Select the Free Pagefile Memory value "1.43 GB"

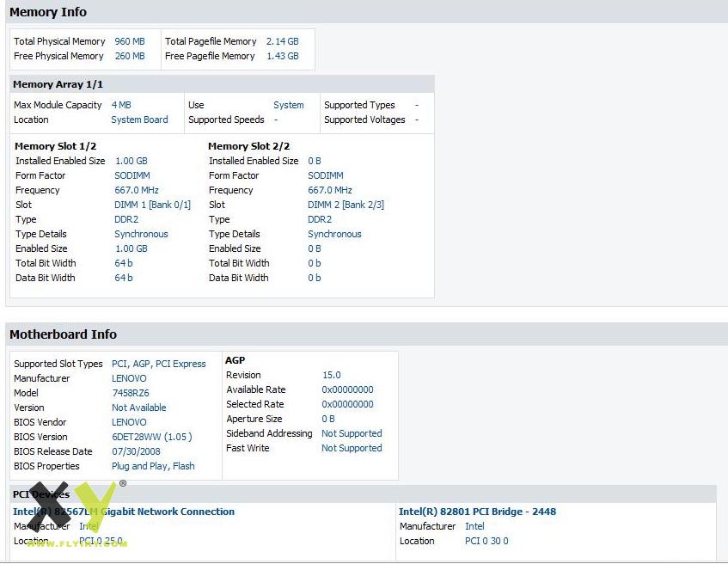coord(282,56)
